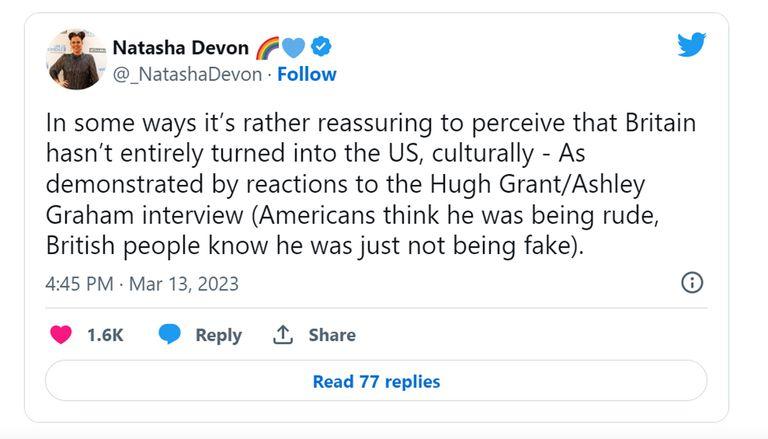
Task: Like the tweet with the heart icon
Action: [61, 335]
